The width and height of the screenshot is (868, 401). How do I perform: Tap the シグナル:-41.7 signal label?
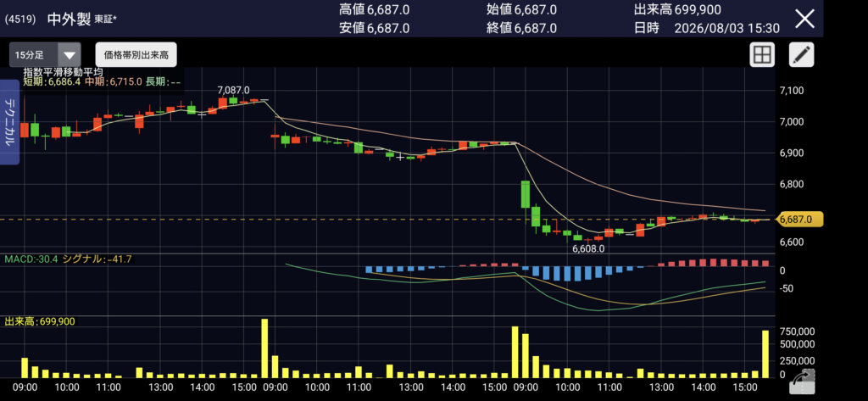point(97,259)
